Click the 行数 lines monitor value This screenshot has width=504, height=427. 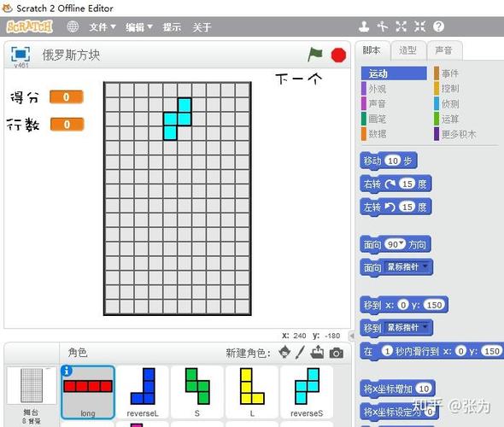67,124
